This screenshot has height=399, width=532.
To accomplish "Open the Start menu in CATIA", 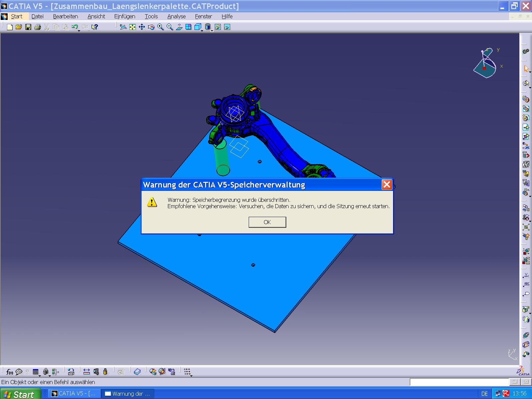I will pos(17,16).
